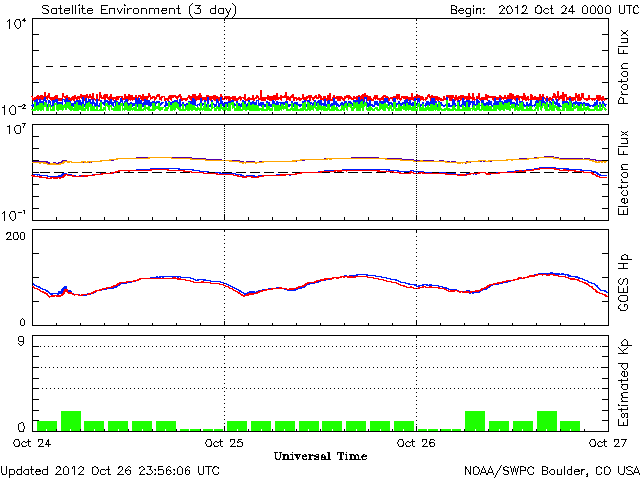This screenshot has height=480, width=640.
Task: Click the 'Electron Flux' axis label
Action: coord(623,173)
